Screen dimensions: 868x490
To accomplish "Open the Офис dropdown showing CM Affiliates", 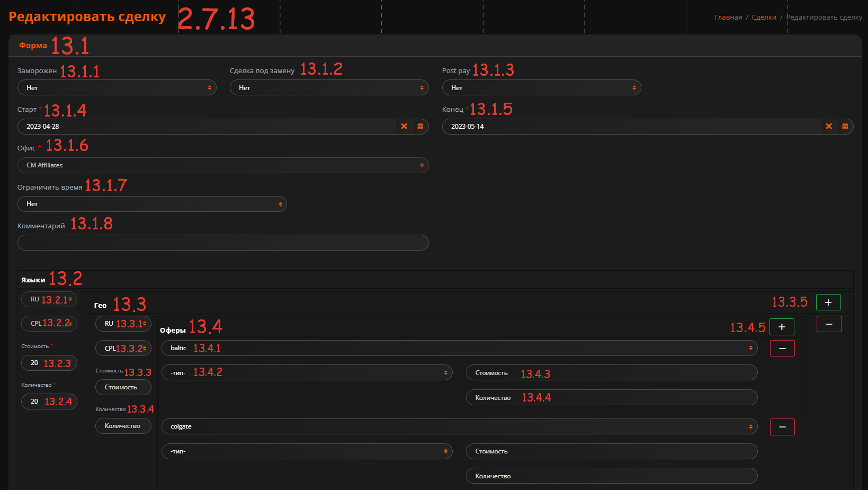I will (223, 165).
